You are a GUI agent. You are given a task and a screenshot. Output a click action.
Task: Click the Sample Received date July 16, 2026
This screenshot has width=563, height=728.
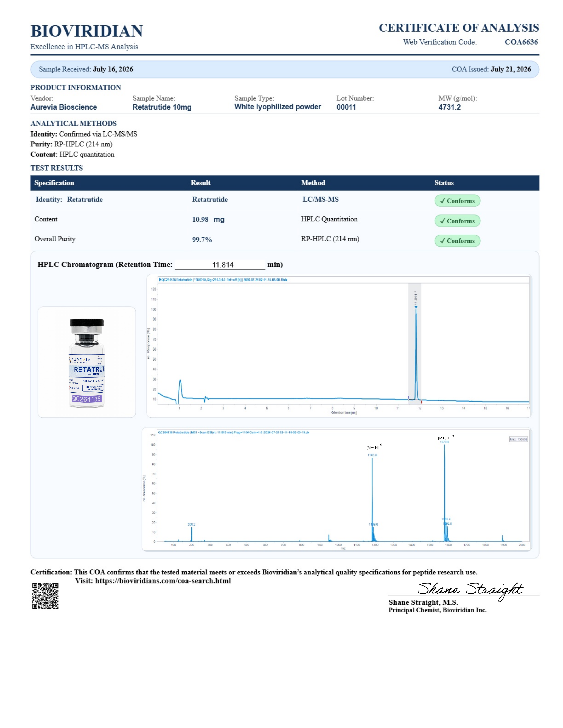[x=113, y=69]
